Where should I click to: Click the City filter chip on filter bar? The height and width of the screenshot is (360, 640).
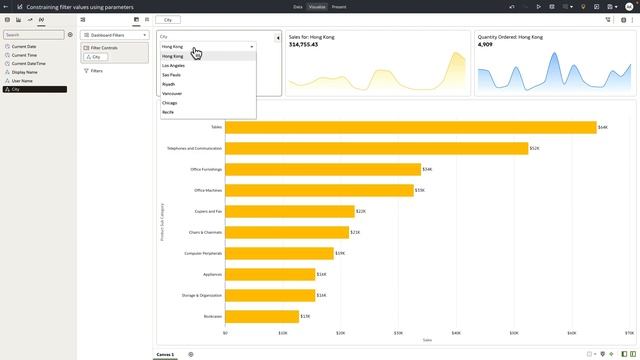click(x=168, y=20)
